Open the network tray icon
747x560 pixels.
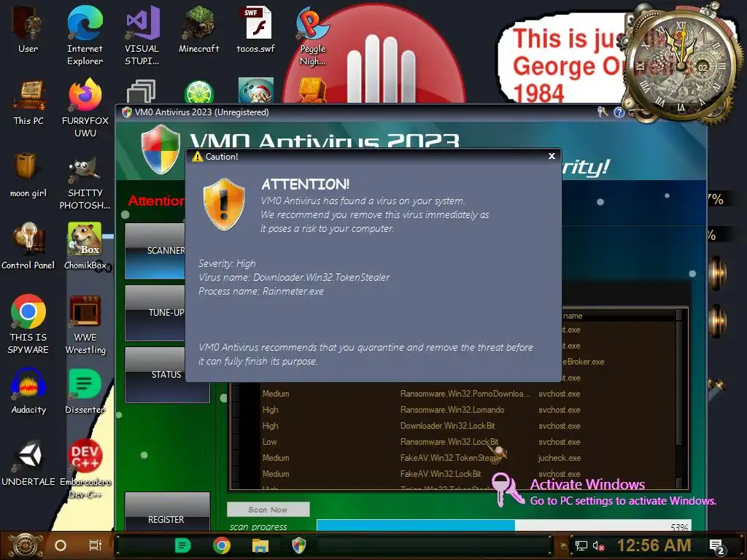[581, 546]
